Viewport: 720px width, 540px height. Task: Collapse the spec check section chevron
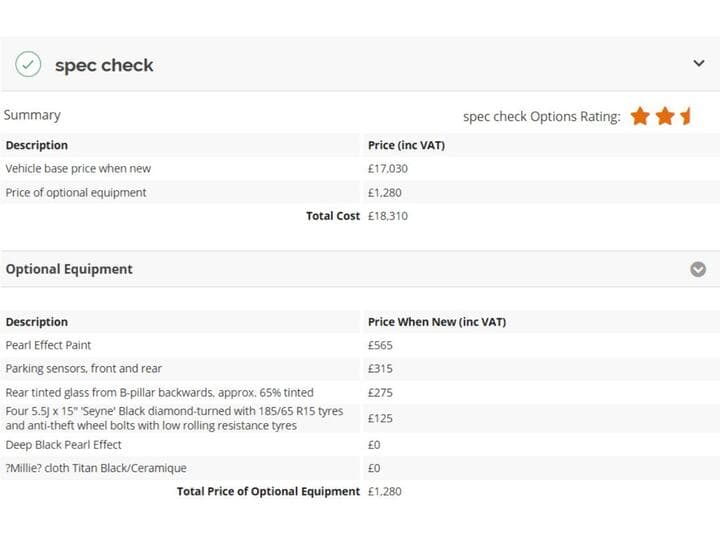click(x=698, y=63)
